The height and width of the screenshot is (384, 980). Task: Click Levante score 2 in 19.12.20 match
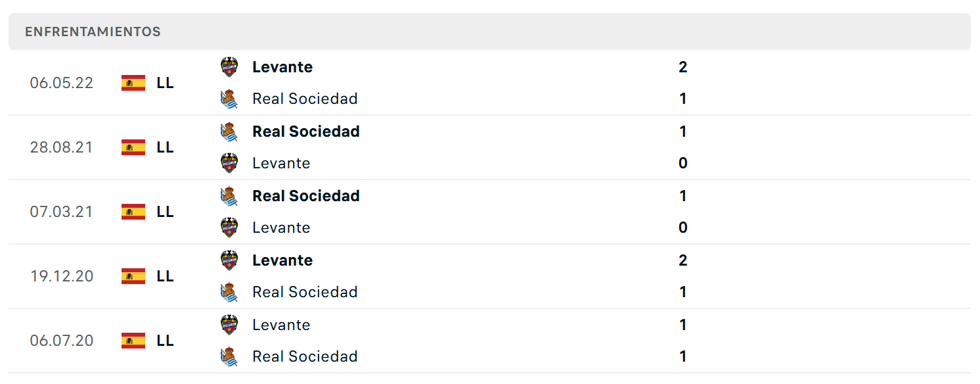tap(683, 260)
